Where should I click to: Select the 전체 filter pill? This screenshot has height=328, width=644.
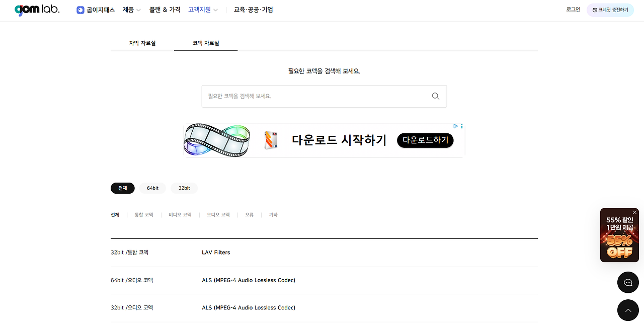click(123, 188)
